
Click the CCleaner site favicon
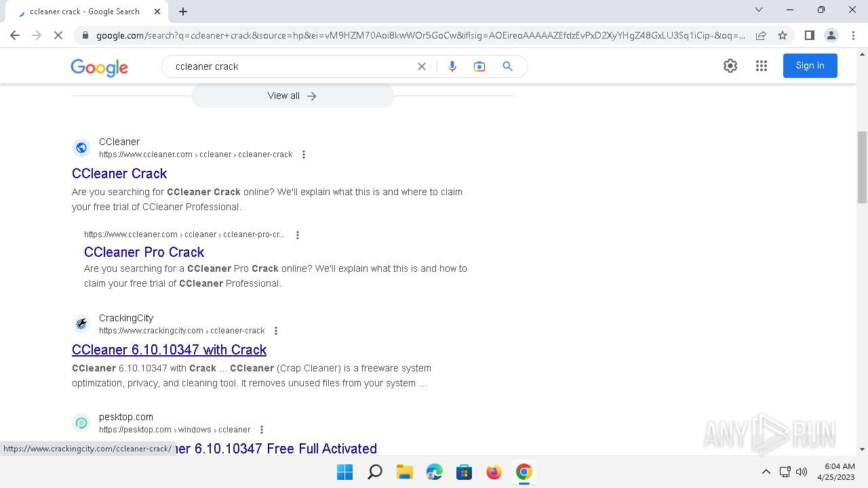tap(81, 148)
